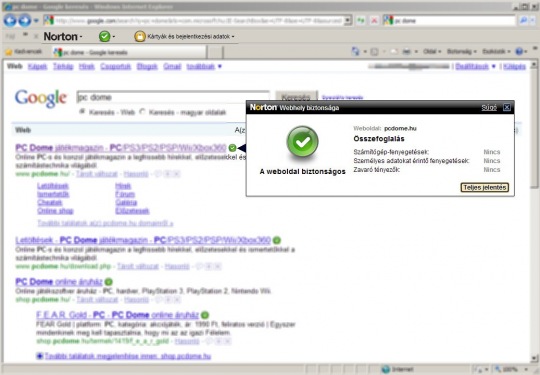Click 'Teljes jelentés' button in Norton popup

coord(484,187)
